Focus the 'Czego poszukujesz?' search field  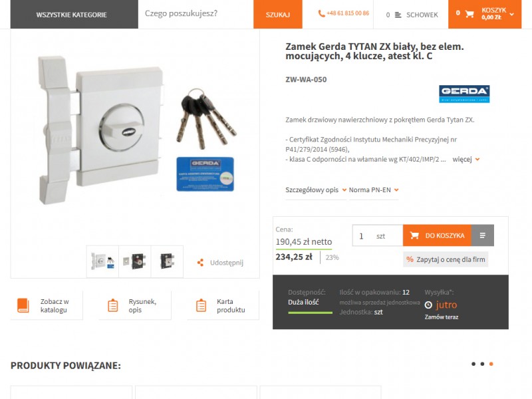pyautogui.click(x=196, y=13)
